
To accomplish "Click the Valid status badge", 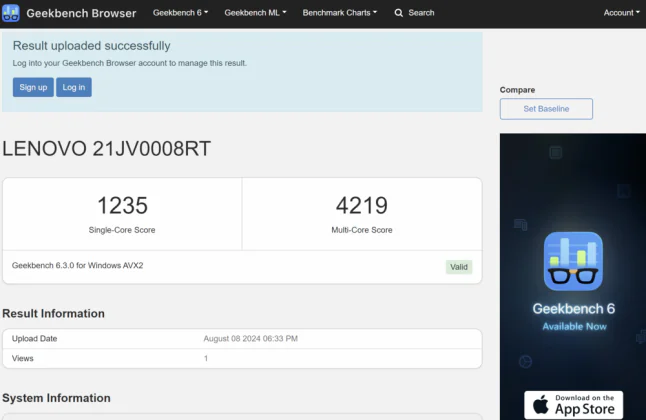I will click(459, 267).
